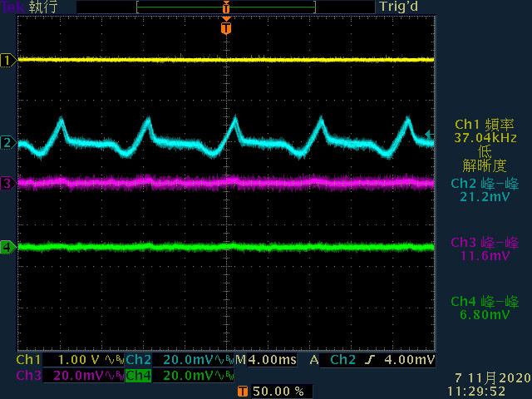Click the cyan channel 2 ground marker

(7, 143)
